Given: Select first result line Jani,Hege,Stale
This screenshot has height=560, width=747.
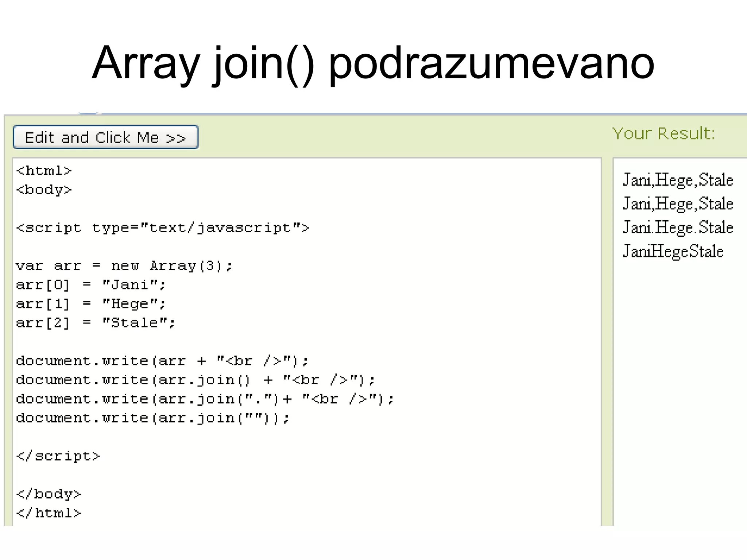Looking at the screenshot, I should (678, 180).
